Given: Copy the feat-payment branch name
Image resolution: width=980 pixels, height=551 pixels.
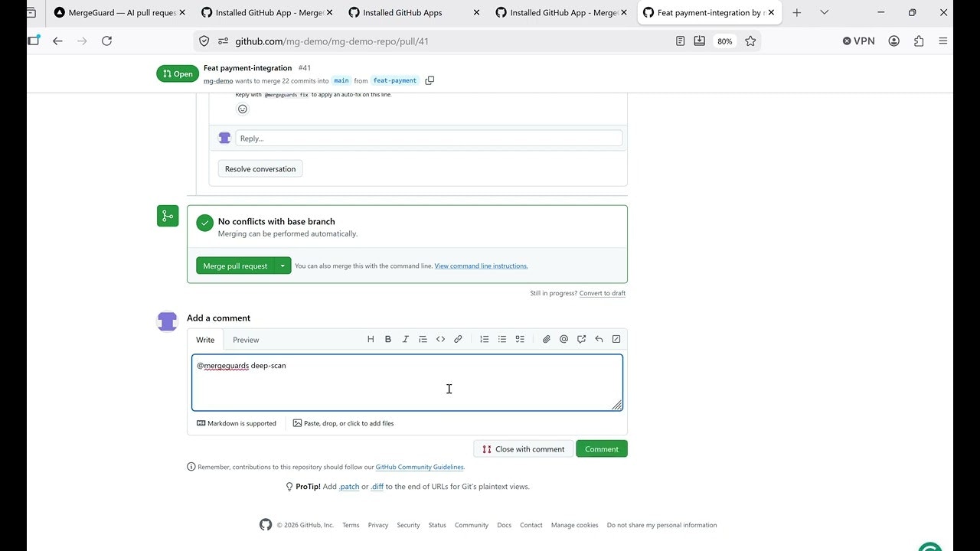Looking at the screenshot, I should (430, 80).
